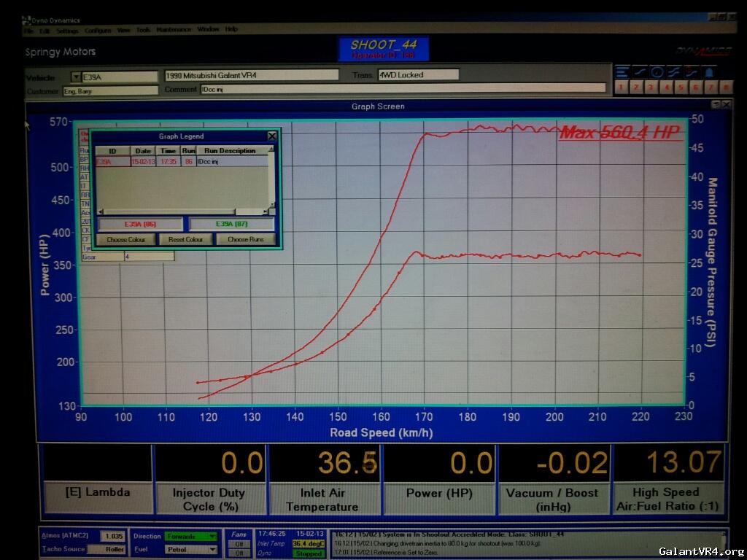Image resolution: width=747 pixels, height=560 pixels.
Task: Open the Configure menu
Action: coord(97,30)
